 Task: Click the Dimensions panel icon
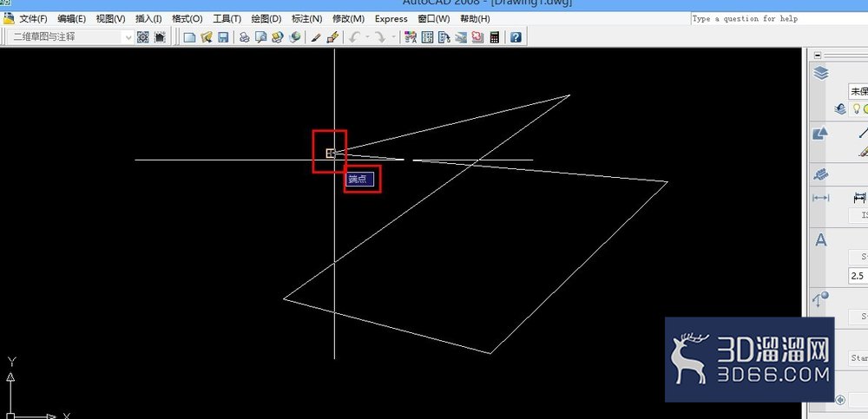click(820, 198)
